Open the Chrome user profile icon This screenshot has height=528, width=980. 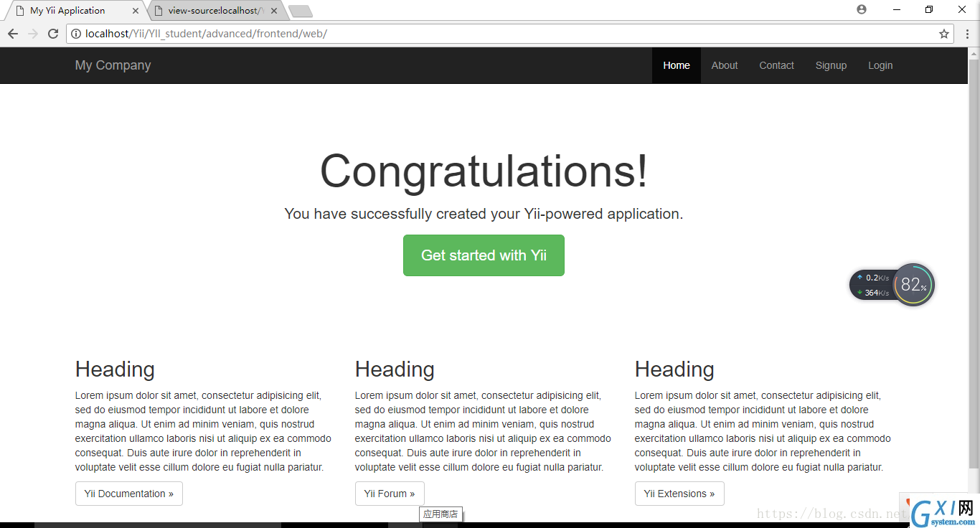862,9
